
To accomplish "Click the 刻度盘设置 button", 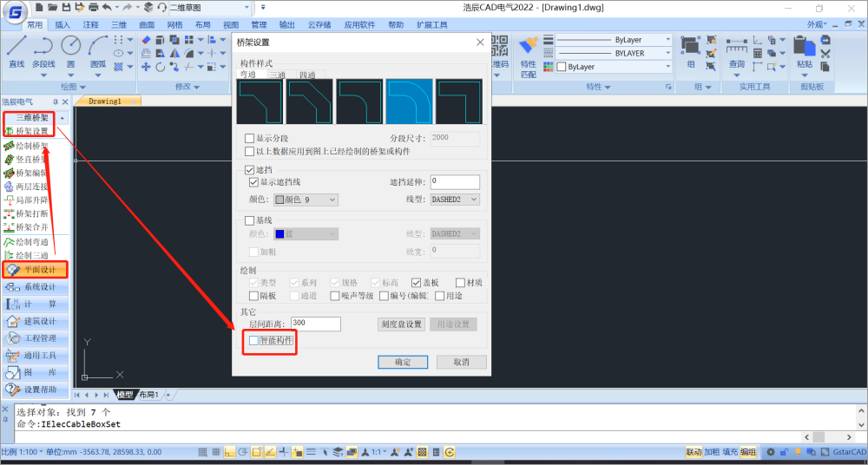I will click(x=401, y=324).
